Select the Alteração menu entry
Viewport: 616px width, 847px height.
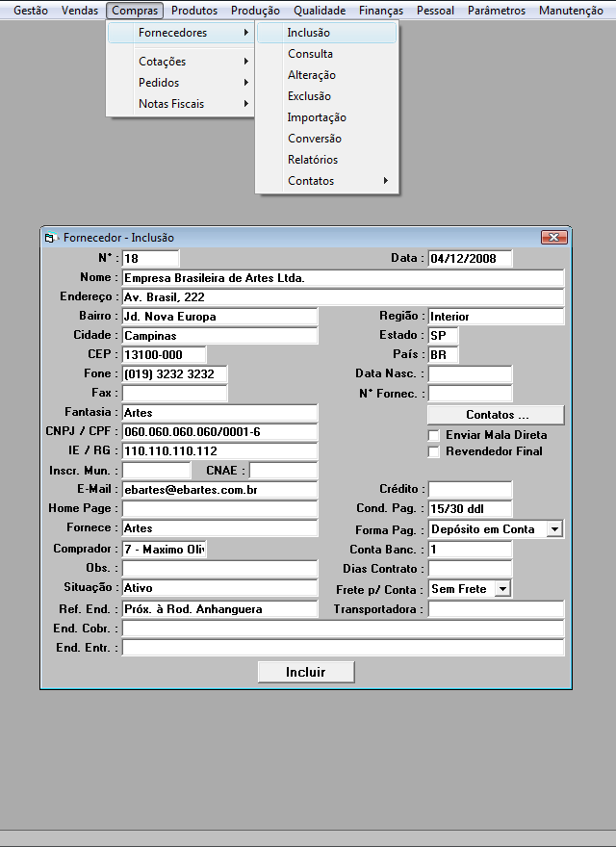click(x=327, y=75)
